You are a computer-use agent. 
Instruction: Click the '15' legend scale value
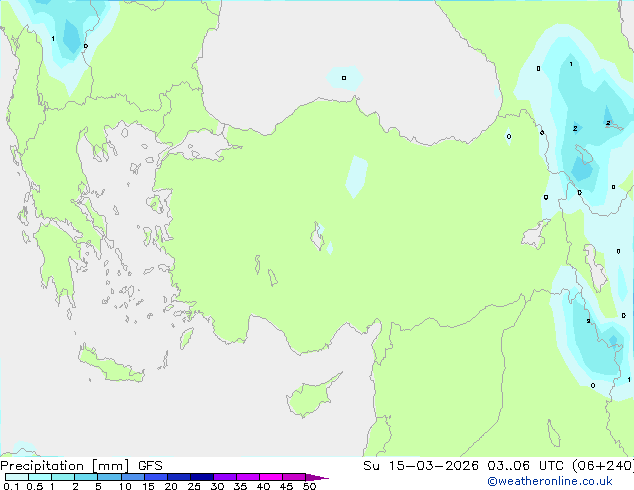tap(148, 486)
